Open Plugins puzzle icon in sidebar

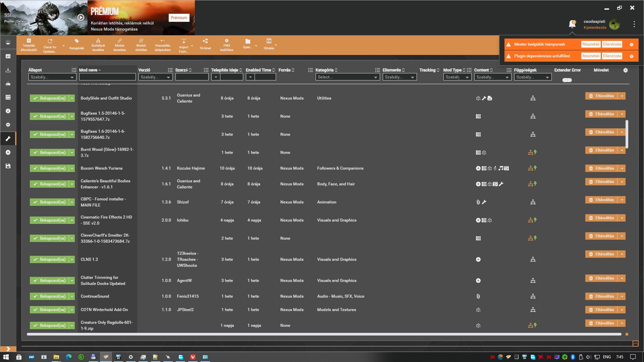click(x=8, y=97)
